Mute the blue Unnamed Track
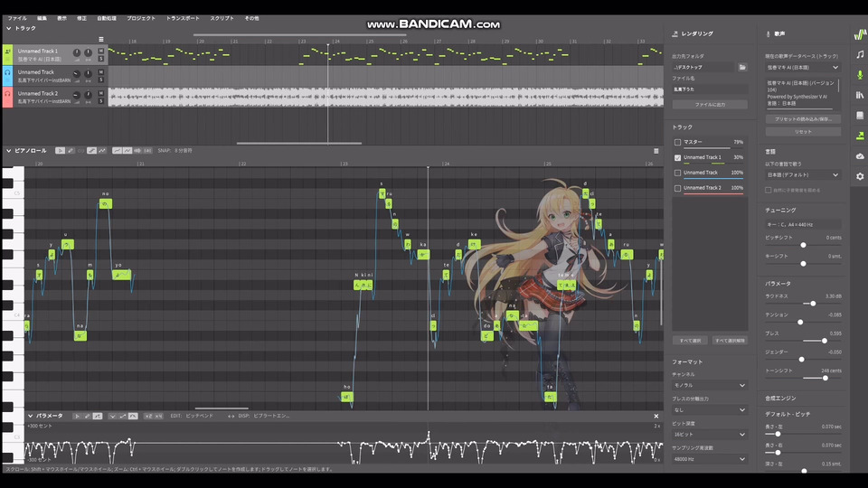Image resolution: width=868 pixels, height=488 pixels. coord(100,72)
